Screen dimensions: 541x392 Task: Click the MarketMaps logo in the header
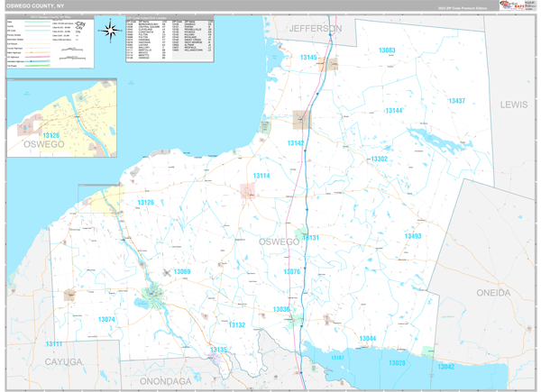516,5
